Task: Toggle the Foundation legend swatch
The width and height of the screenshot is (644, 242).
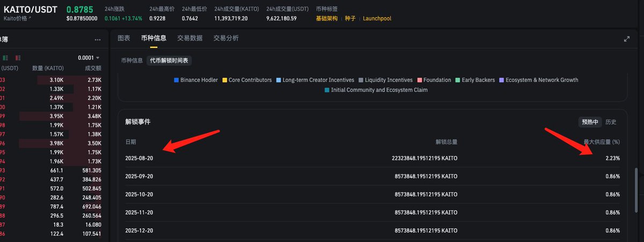Action: (x=419, y=80)
